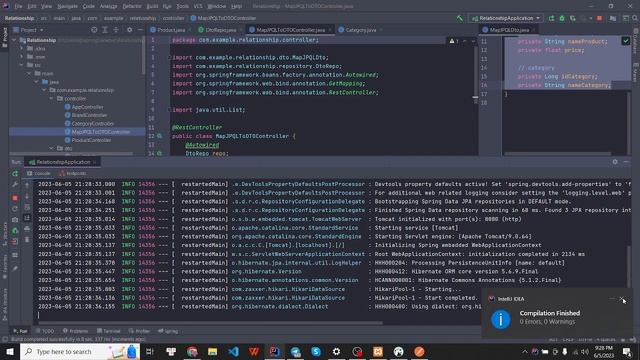Click green checkmark inspection status in MapJPQLDto editor

(626, 41)
